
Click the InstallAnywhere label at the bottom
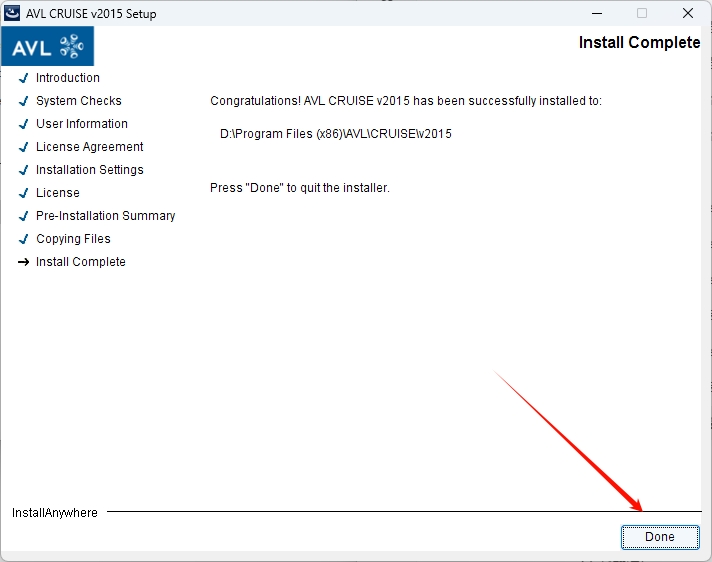[55, 513]
